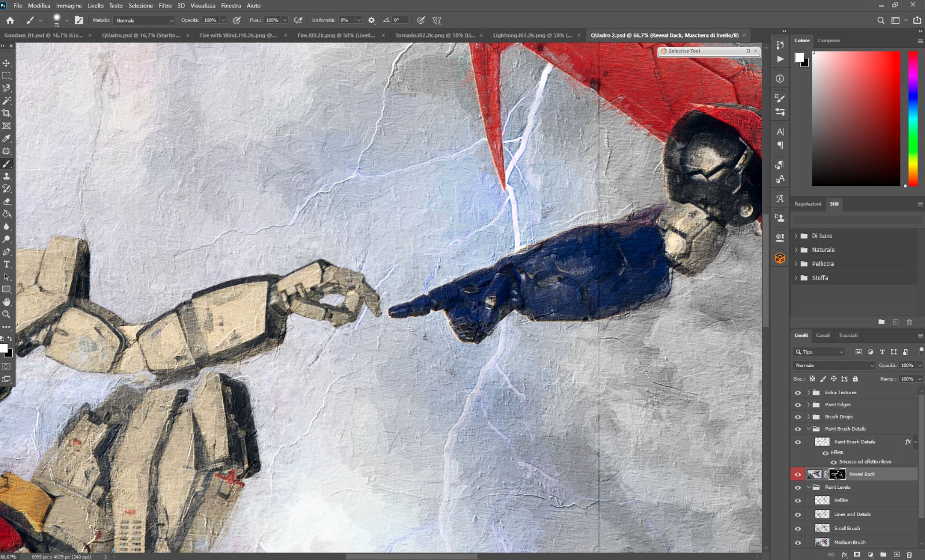Image resolution: width=925 pixels, height=560 pixels.
Task: Hide the Small Brush layer
Action: (x=798, y=529)
